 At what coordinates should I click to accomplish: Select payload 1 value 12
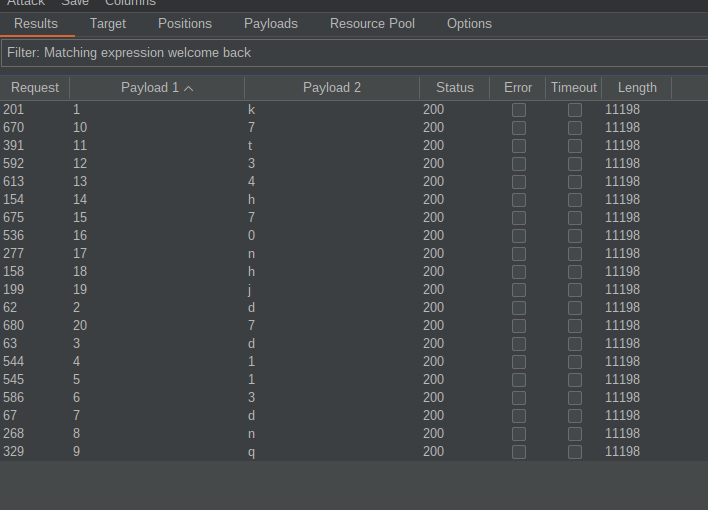80,164
